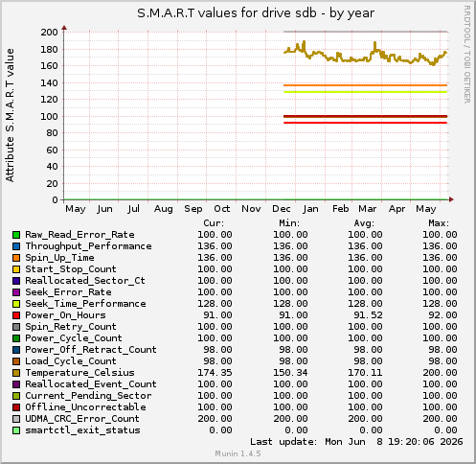The height and width of the screenshot is (464, 476).
Task: Click the UDMA_CRC_Error_Count label
Action: pos(82,419)
